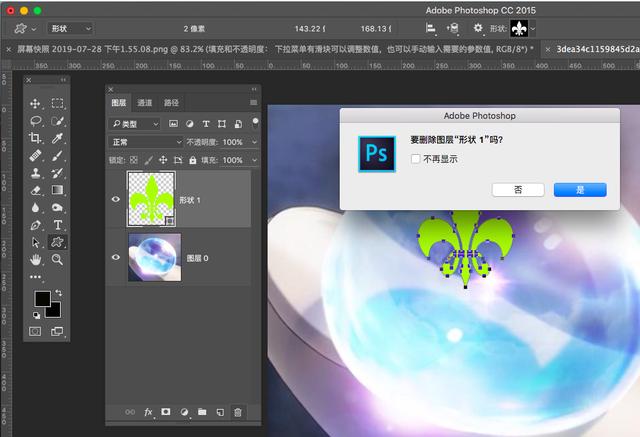Screen dimensions: 640x437
Task: Select the Custom Shape tool in toolbox
Action: pos(57,242)
